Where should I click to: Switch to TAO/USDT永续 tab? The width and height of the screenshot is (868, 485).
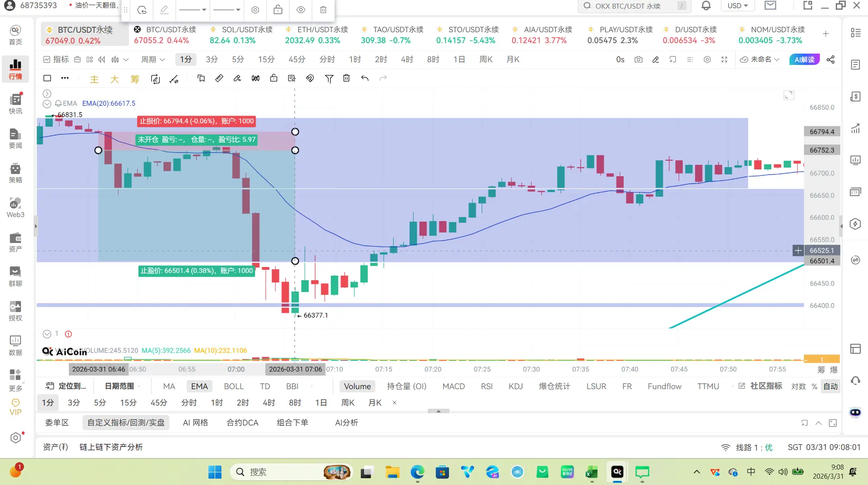[x=392, y=35]
